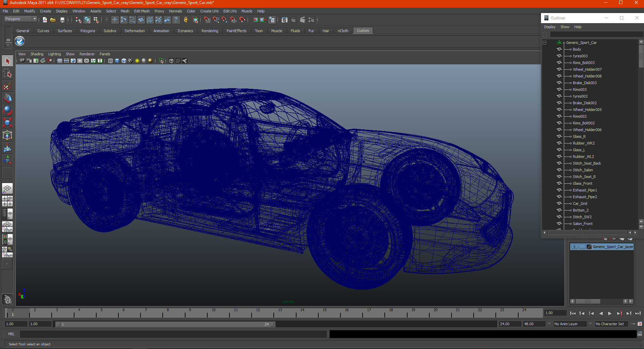Click Select by hierarchy mode icon
This screenshot has width=644, height=349.
coord(78,20)
